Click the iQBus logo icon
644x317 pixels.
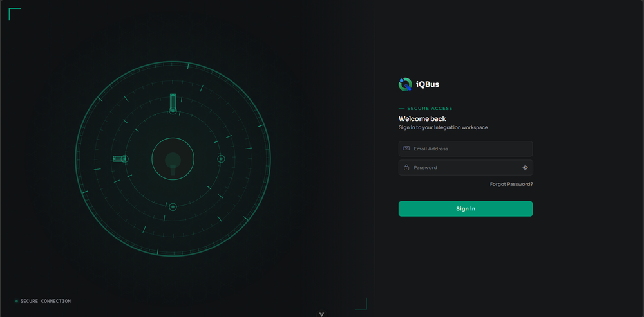(x=405, y=84)
